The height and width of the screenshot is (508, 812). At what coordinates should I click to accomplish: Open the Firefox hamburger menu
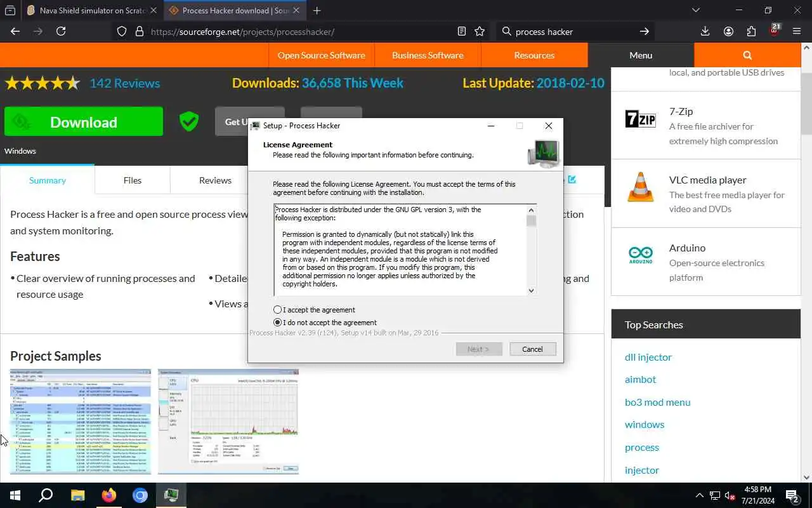(x=797, y=31)
